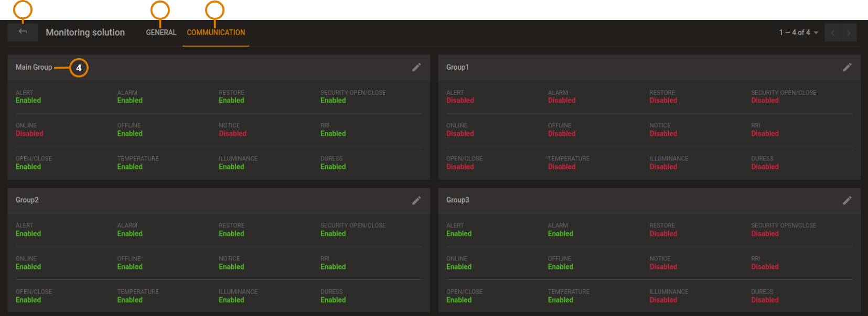Go to next page with right chevron

[849, 32]
